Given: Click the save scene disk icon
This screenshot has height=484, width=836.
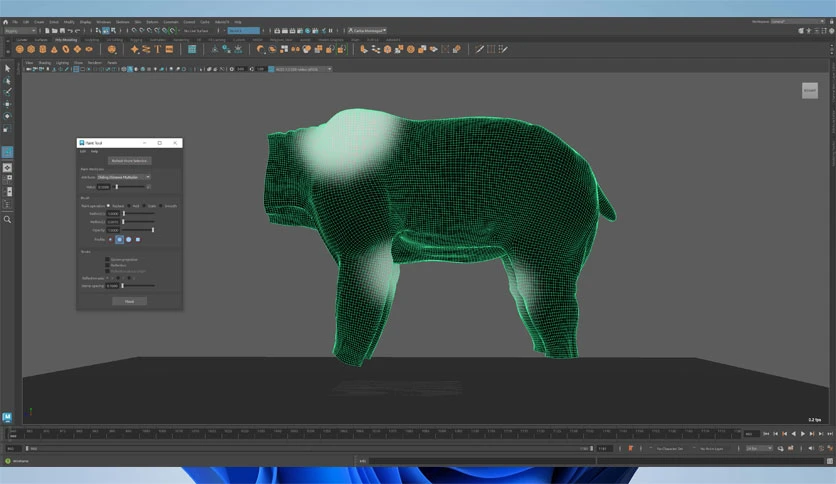Looking at the screenshot, I should click(62, 31).
